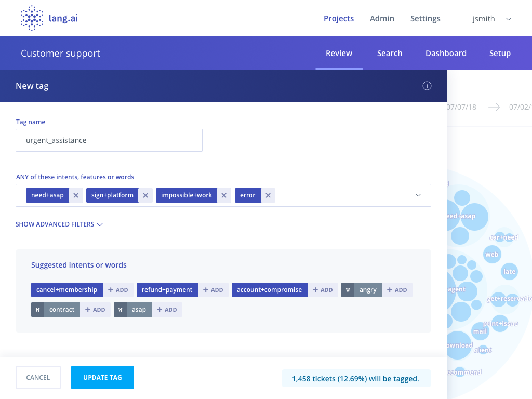Viewport: 532px width, 399px height.
Task: Open the info icon in New tag header
Action: click(x=427, y=86)
